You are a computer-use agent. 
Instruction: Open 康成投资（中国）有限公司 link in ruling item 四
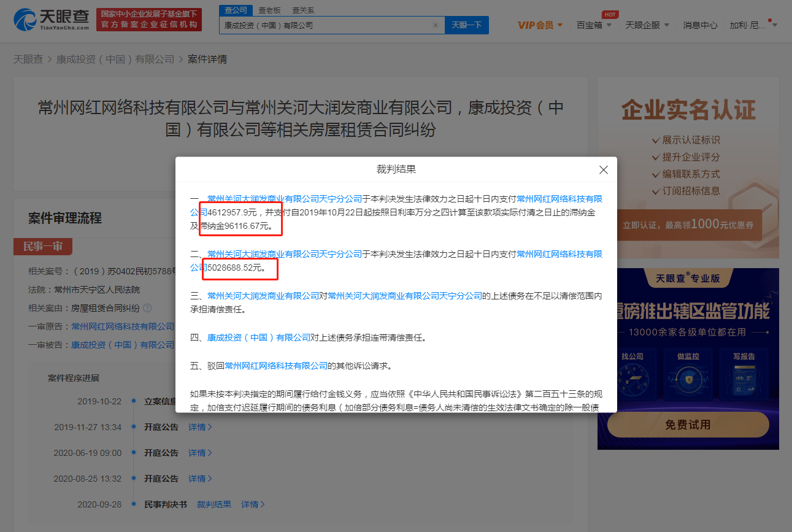(x=259, y=337)
